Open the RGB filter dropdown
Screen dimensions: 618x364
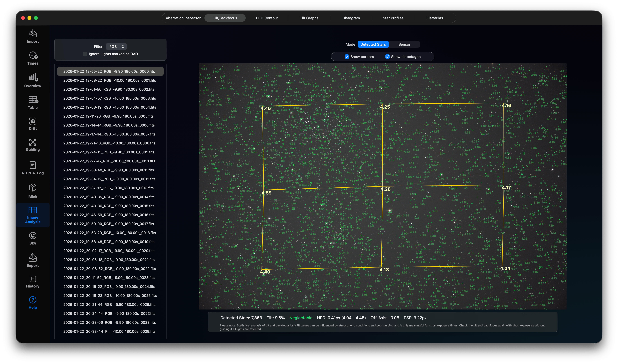(116, 47)
